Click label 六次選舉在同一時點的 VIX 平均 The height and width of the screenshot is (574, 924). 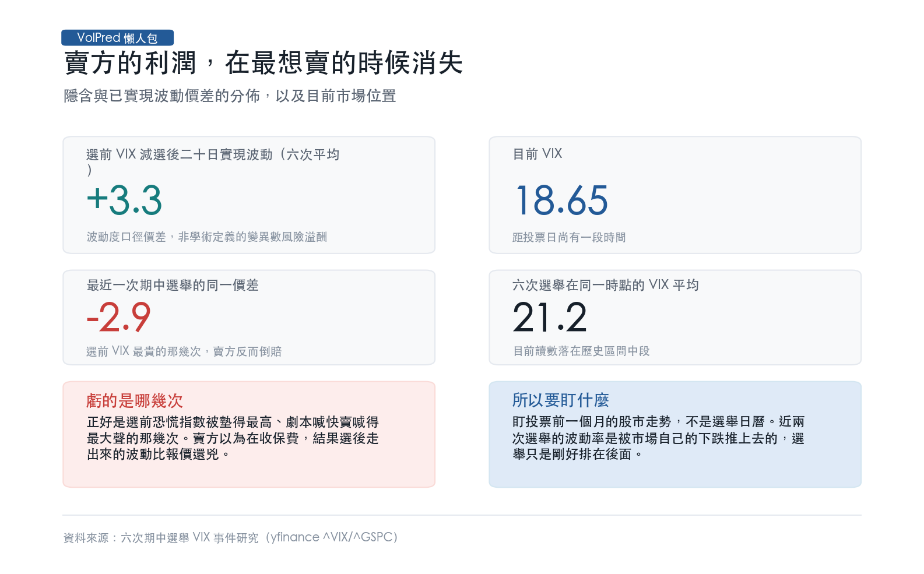(606, 285)
